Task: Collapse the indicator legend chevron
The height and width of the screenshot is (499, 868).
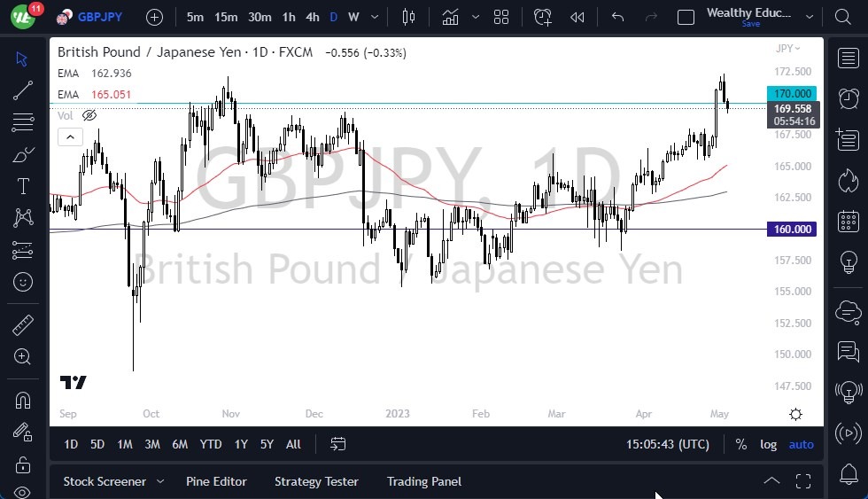Action: pos(70,136)
